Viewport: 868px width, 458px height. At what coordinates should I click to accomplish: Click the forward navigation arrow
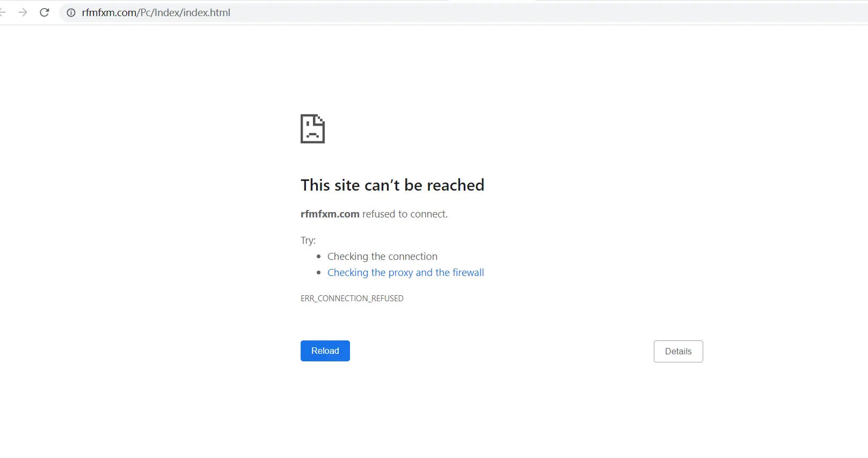[23, 12]
